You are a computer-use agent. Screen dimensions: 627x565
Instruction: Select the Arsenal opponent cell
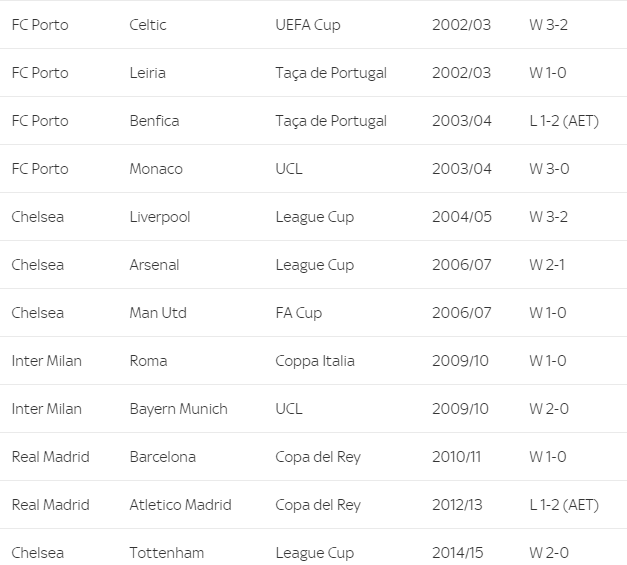[x=155, y=265]
